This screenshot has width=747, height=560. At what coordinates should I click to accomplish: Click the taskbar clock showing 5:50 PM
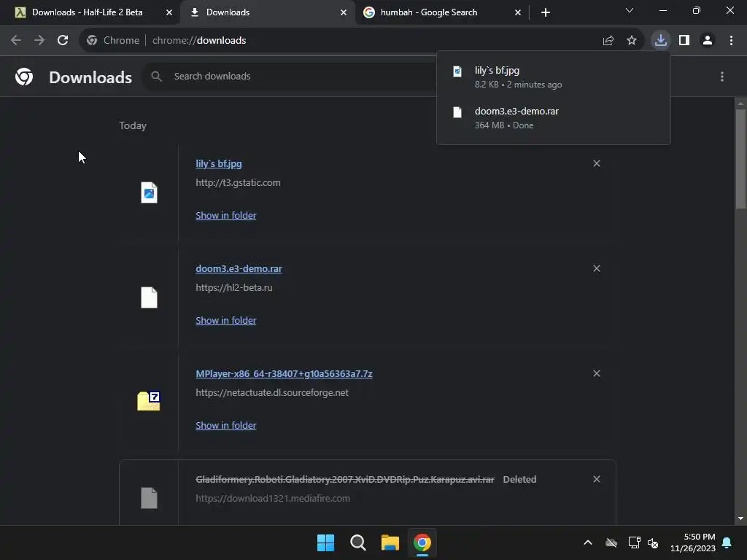tap(693, 542)
